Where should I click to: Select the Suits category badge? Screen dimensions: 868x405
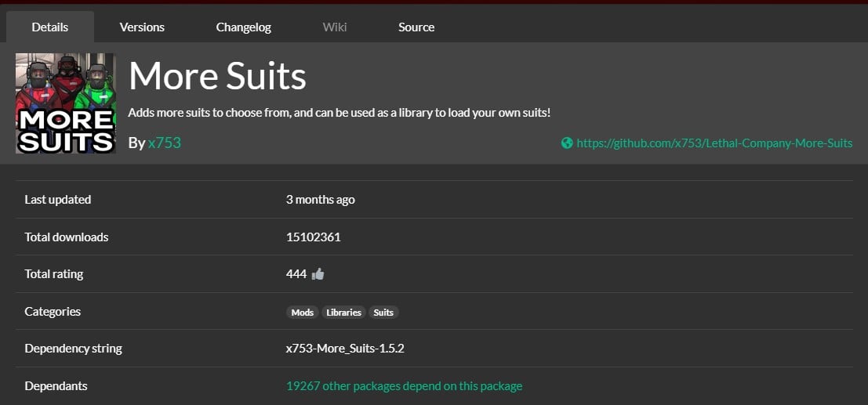point(383,313)
